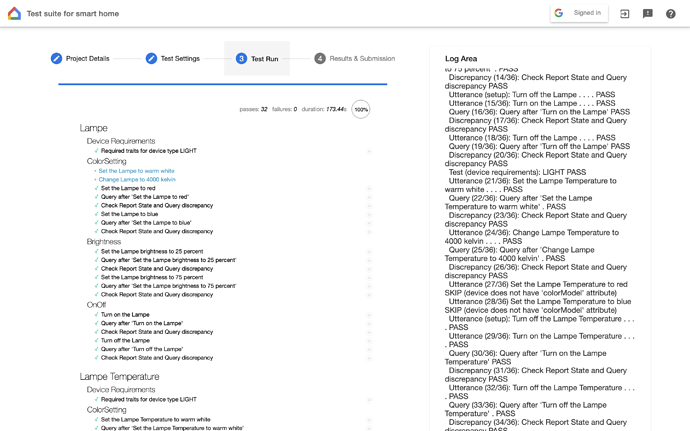Click "Query after 'Set the Lampe brightness to 25 percent'"
690x431 pixels.
coord(169,260)
